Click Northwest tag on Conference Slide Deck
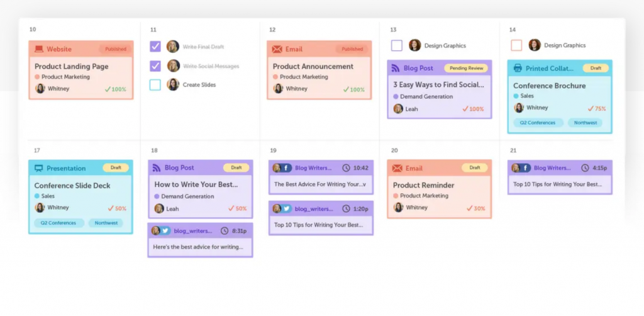Screen dimensions: 644x316 pos(106,223)
